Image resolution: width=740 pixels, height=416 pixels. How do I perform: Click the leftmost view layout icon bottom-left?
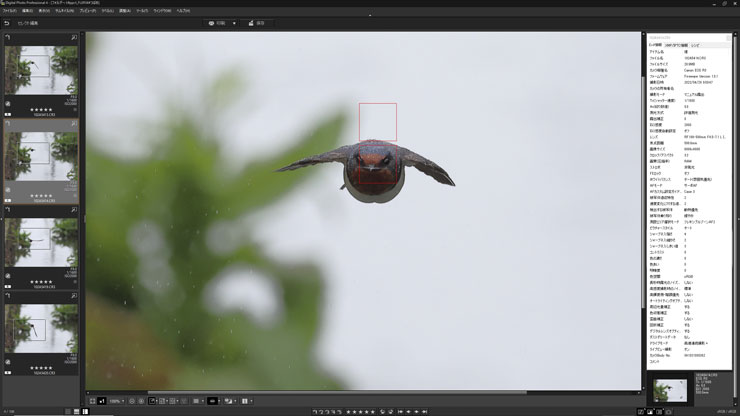point(67,412)
